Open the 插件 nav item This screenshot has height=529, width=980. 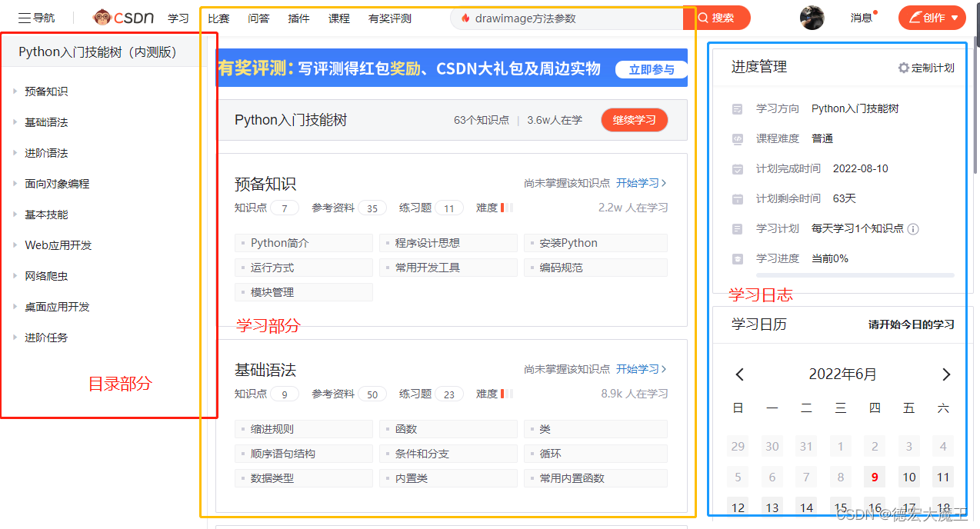click(298, 18)
